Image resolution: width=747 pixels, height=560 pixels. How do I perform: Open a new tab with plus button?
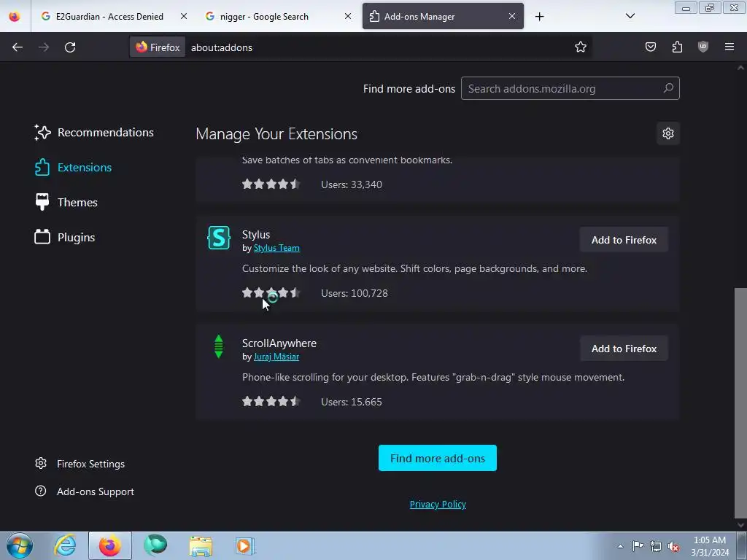pos(539,17)
